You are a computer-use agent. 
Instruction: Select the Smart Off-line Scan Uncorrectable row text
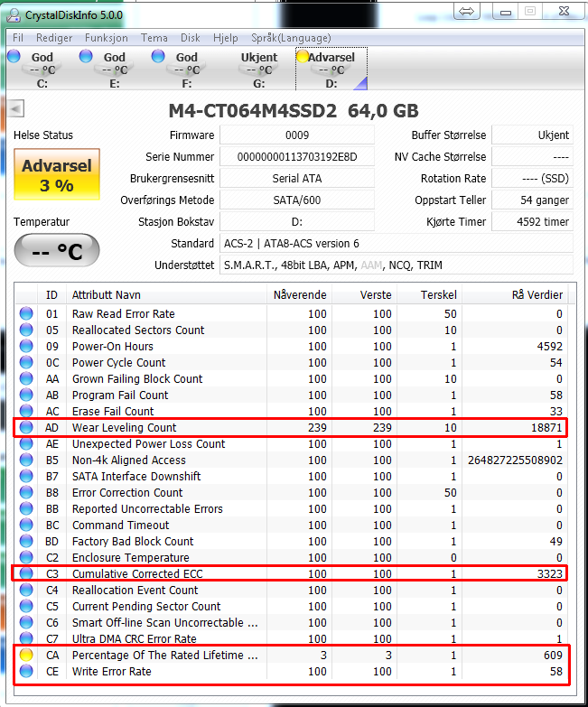pos(165,622)
